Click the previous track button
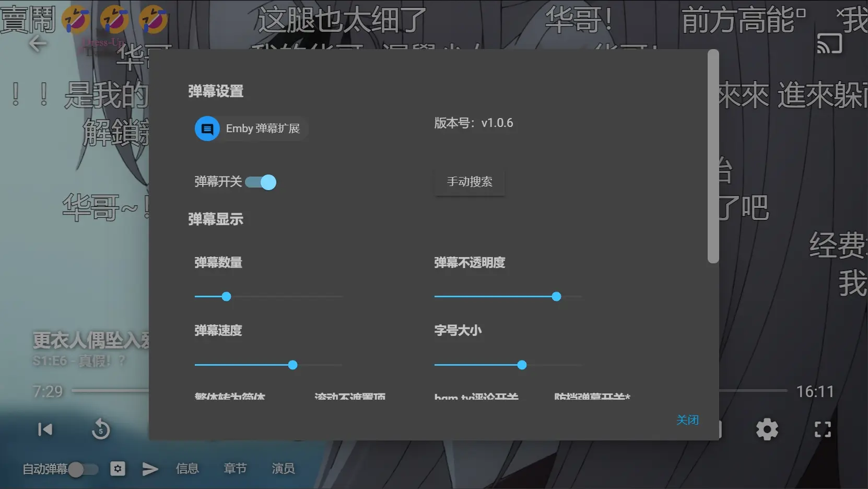 45,429
